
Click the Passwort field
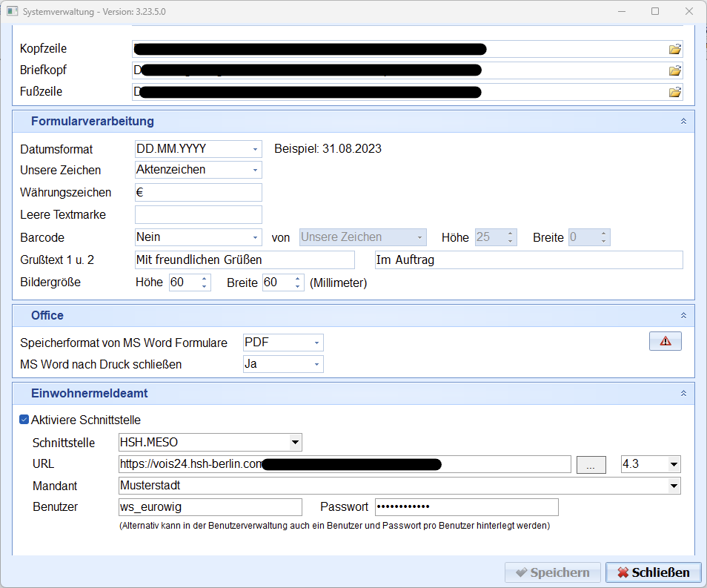coord(466,507)
